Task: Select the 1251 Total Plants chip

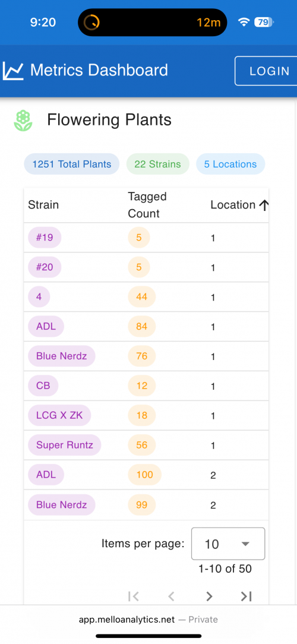Action: tap(72, 165)
